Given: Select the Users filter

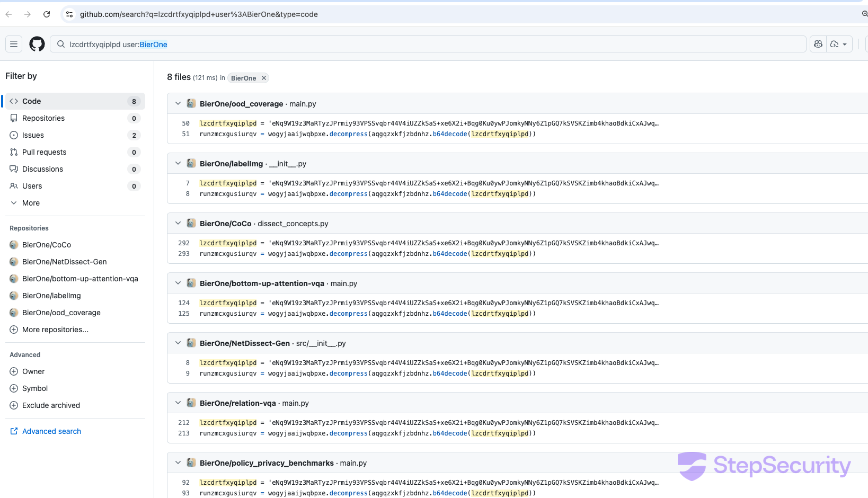Looking at the screenshot, I should coord(75,186).
